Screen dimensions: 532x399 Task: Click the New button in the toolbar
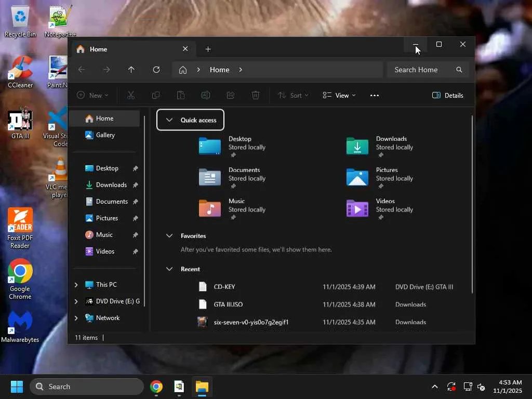click(92, 95)
